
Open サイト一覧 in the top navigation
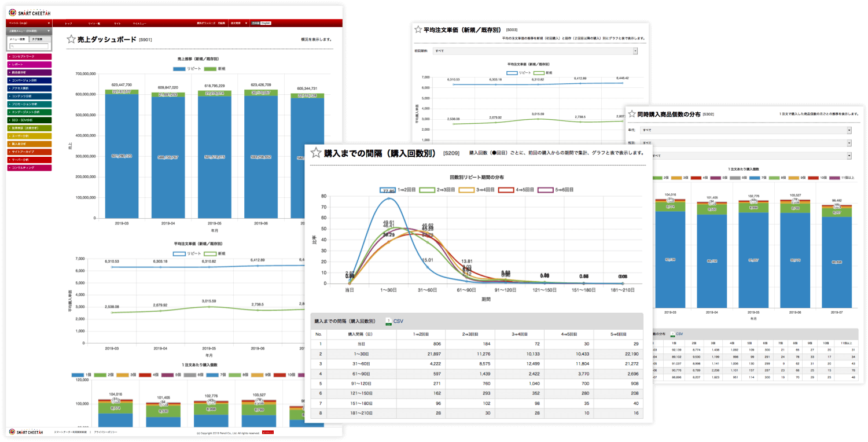pyautogui.click(x=94, y=23)
